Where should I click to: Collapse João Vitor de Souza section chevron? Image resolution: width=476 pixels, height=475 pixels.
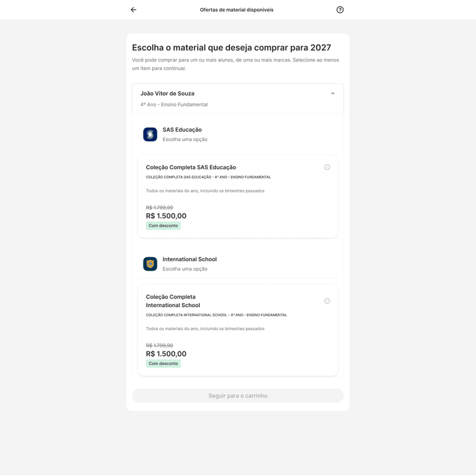(x=333, y=93)
